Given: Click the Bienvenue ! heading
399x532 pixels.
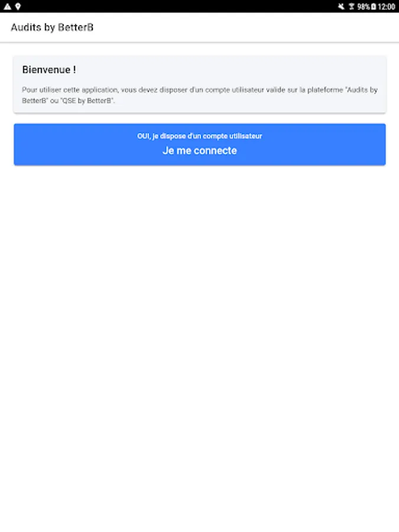Looking at the screenshot, I should 49,70.
